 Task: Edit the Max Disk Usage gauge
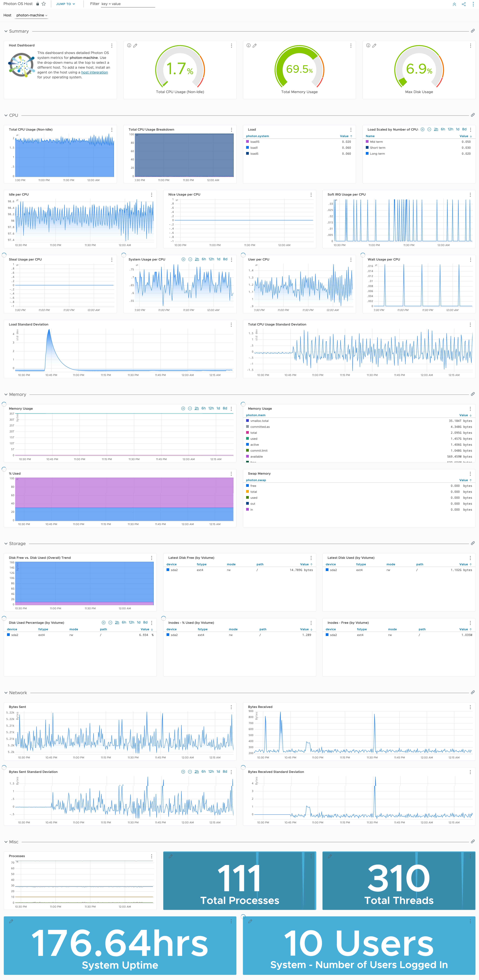click(x=374, y=45)
